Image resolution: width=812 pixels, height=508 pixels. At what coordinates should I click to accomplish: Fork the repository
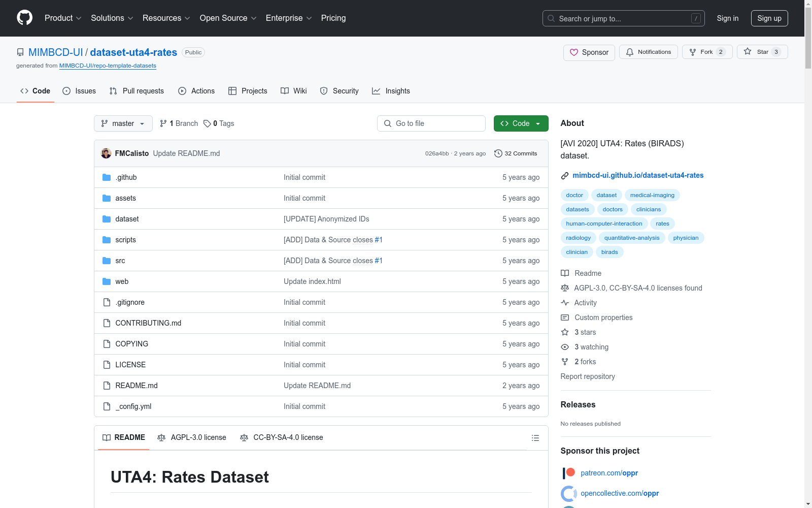tap(707, 52)
